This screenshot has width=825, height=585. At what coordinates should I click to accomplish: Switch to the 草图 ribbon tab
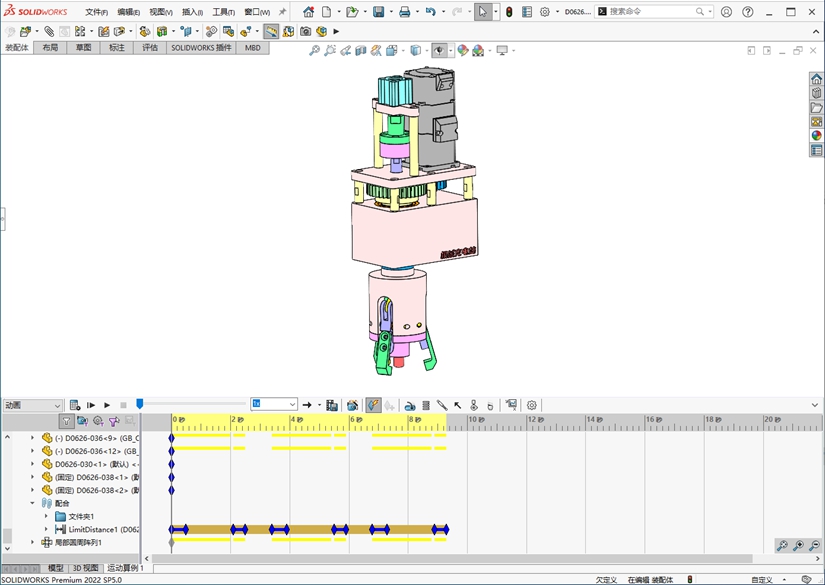click(83, 47)
